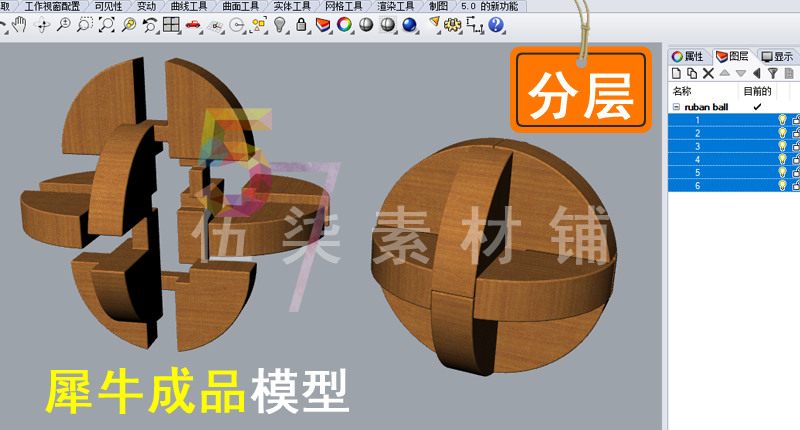This screenshot has width=800, height=430.
Task: Select layer named 4
Action: pos(697,160)
